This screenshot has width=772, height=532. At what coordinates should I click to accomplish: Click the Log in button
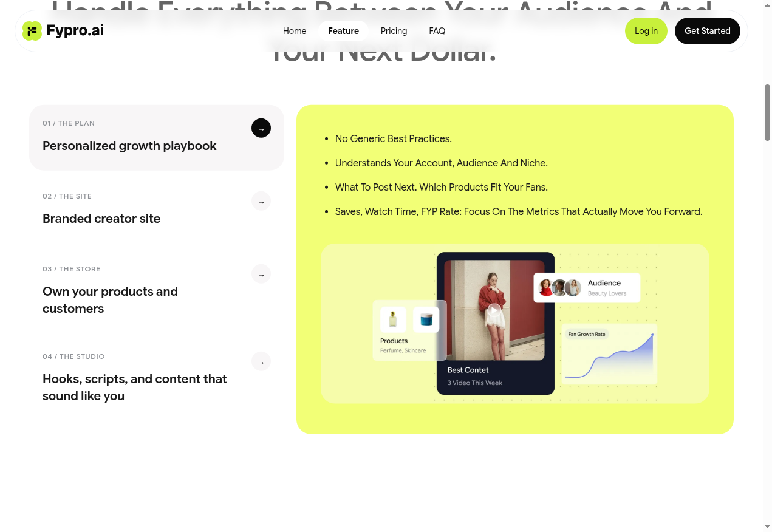pyautogui.click(x=646, y=31)
